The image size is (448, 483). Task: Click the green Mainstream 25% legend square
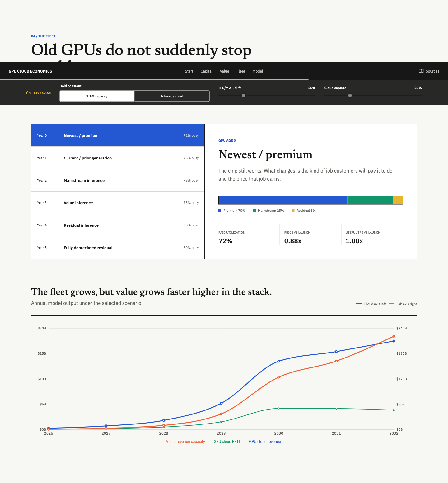(x=254, y=211)
